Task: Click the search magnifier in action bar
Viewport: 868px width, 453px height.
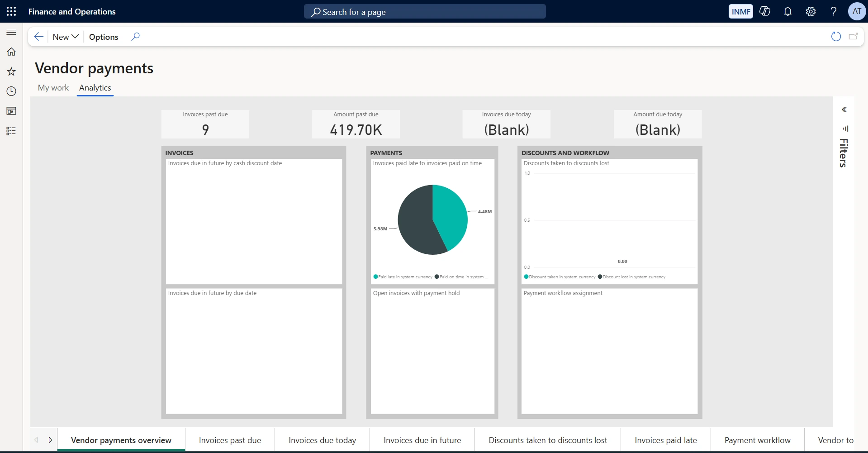Action: (135, 37)
